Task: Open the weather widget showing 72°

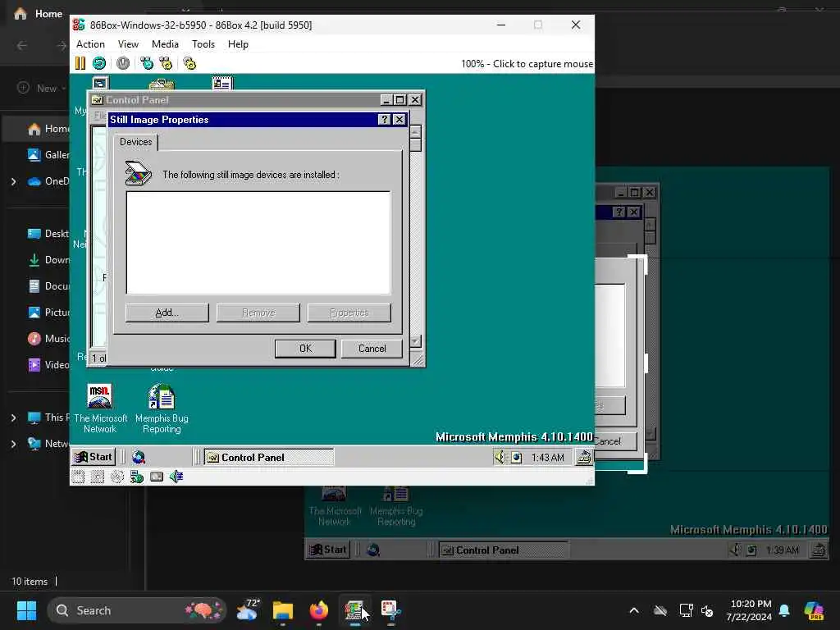Action: [248, 610]
